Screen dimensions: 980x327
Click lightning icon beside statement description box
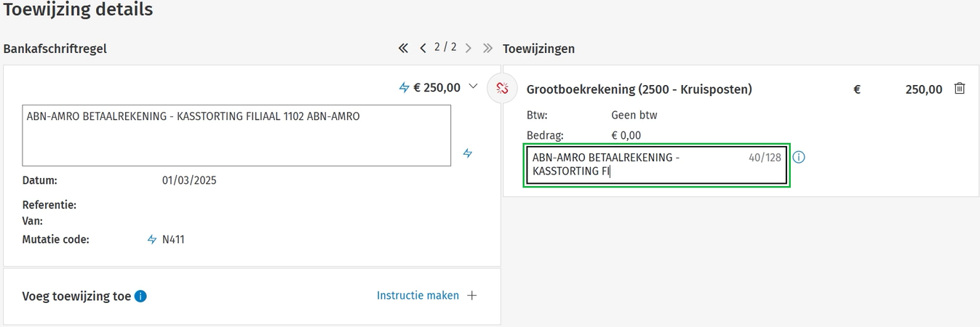point(468,153)
